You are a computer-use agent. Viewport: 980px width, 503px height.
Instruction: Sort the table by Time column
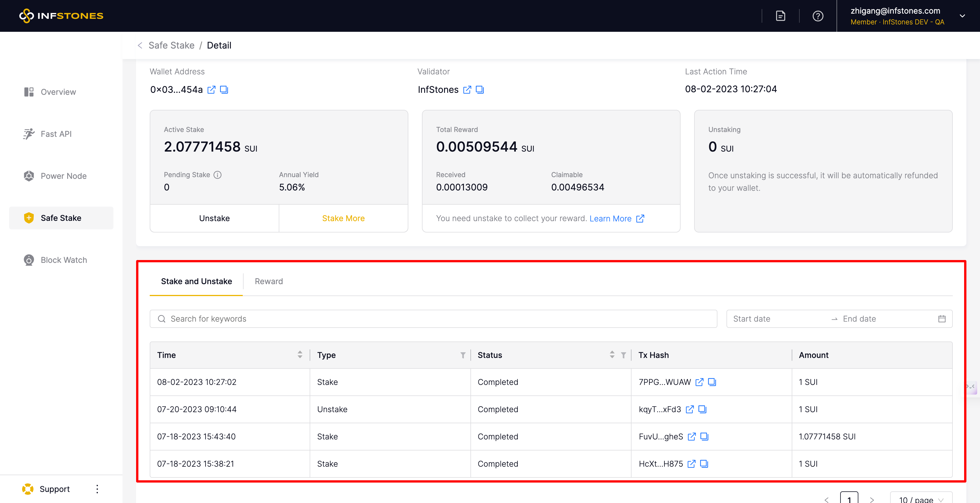pyautogui.click(x=300, y=355)
